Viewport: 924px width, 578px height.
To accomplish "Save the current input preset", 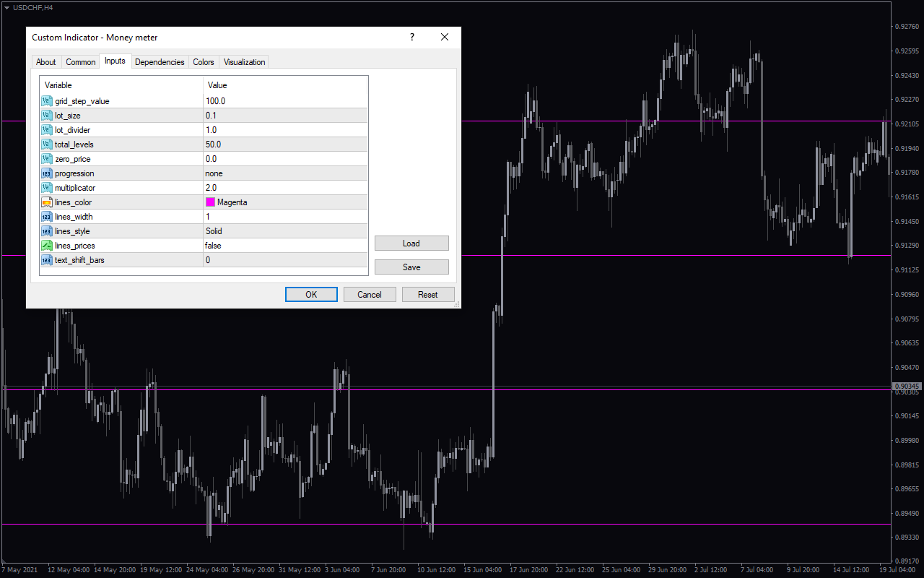I will pyautogui.click(x=411, y=267).
